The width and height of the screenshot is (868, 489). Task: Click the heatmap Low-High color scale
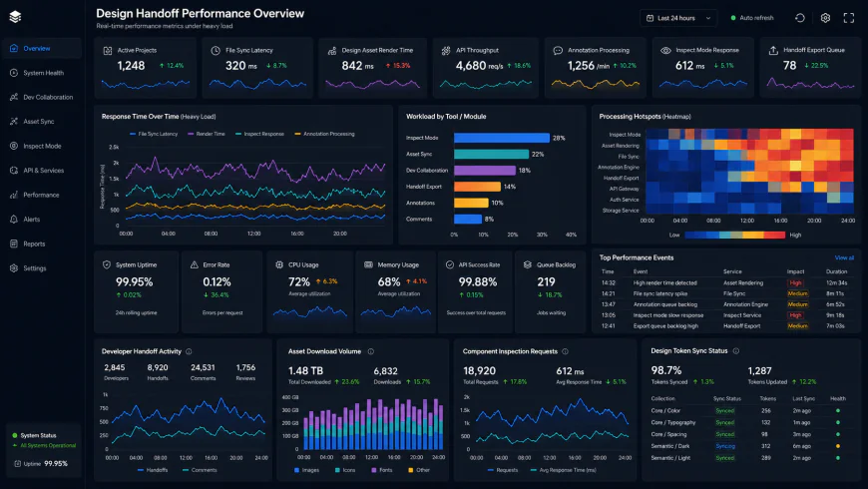[x=734, y=235]
